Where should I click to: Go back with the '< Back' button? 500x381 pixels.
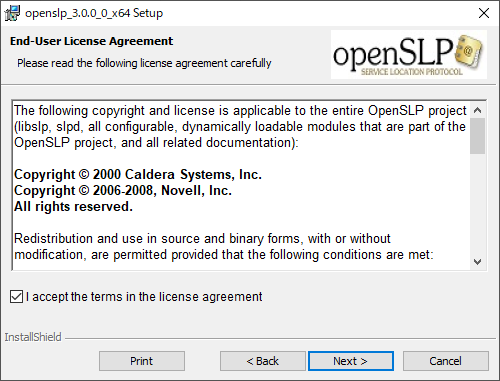[x=262, y=361]
